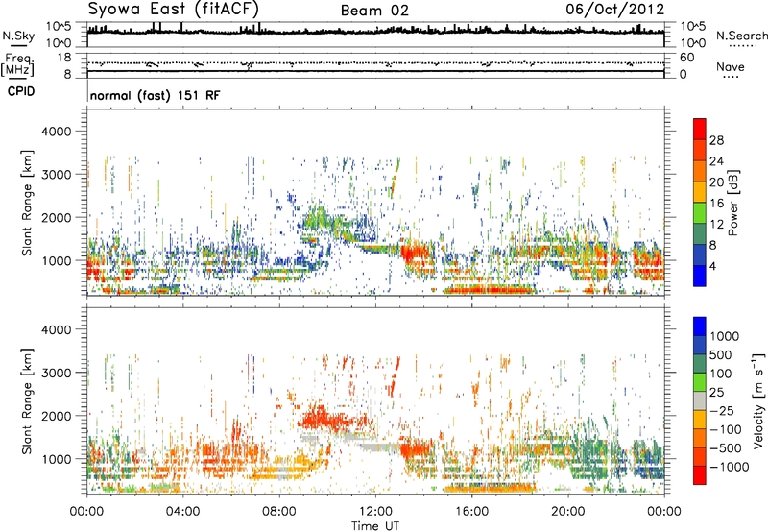This screenshot has width=768, height=532.
Task: Pick the yellow segment of the power color bar
Action: (700, 192)
